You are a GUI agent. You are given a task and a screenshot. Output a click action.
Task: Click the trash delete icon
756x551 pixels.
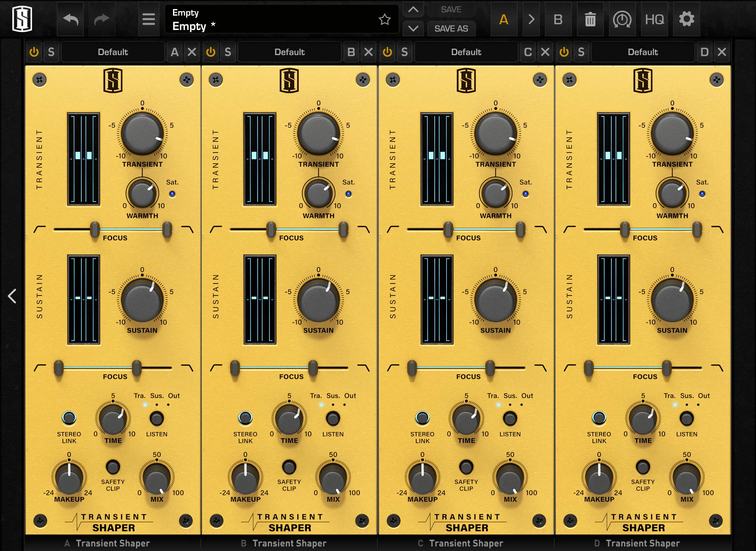(590, 19)
